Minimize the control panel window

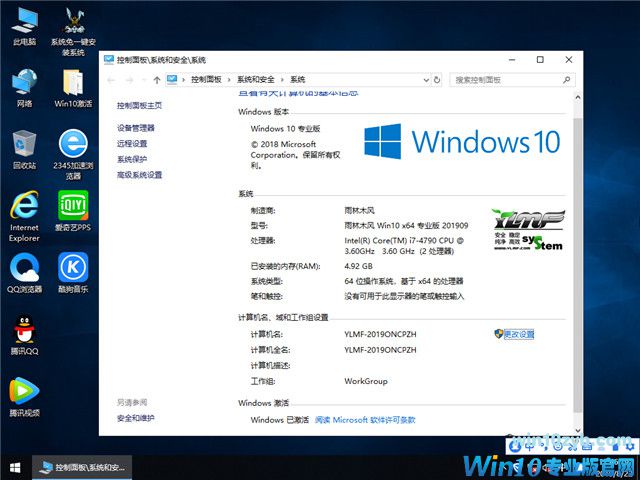512,60
